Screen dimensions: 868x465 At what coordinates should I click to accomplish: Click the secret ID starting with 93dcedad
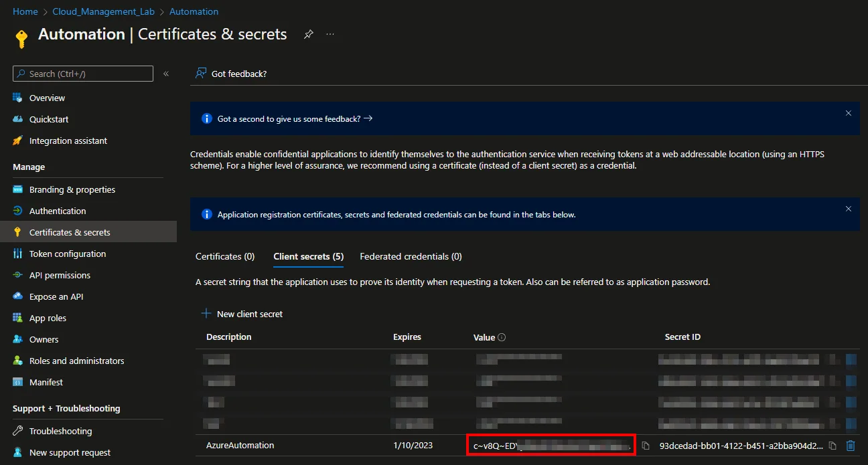pyautogui.click(x=741, y=446)
